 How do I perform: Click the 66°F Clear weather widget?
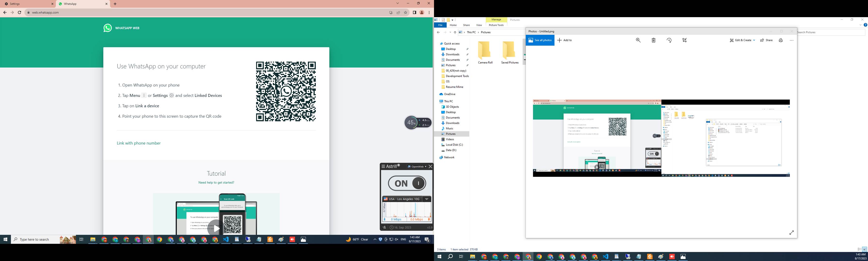pos(357,239)
